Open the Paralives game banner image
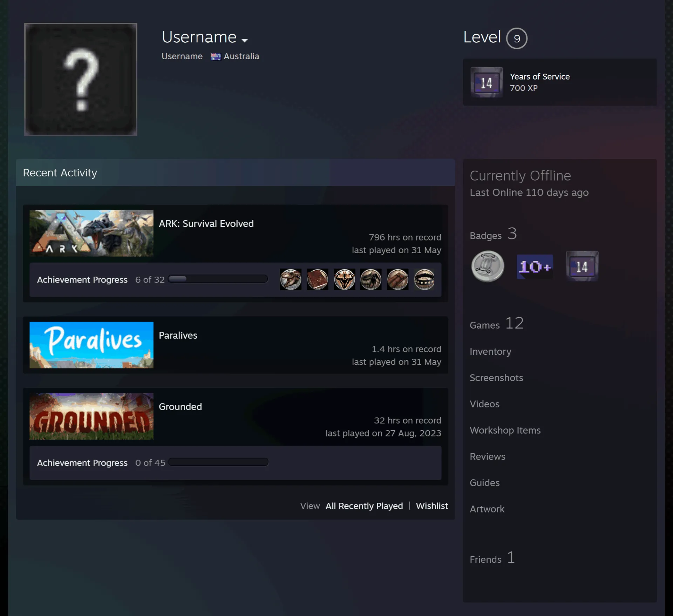 (91, 345)
